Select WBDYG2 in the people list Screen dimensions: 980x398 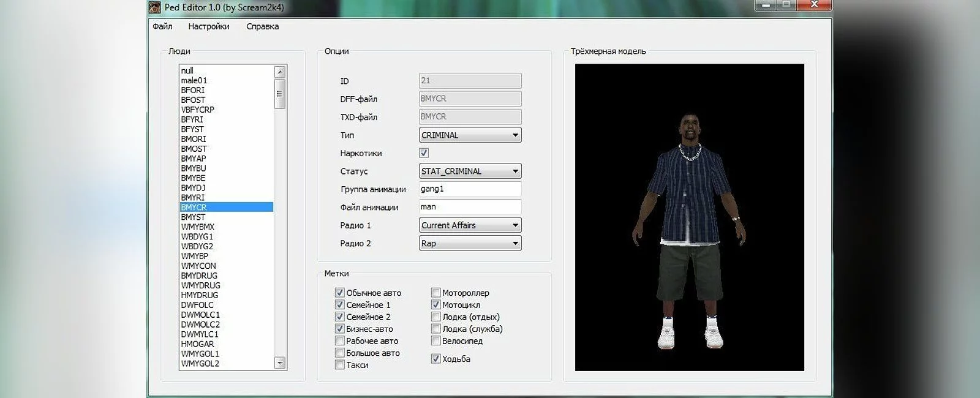(227, 246)
